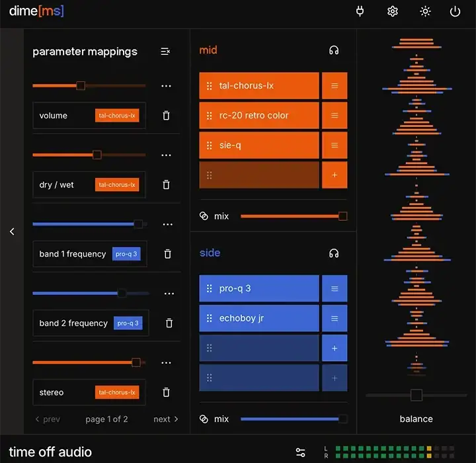Click the tal-chorus-lx tag on stereo row
Viewport: 476px width, 463px height.
point(117,392)
